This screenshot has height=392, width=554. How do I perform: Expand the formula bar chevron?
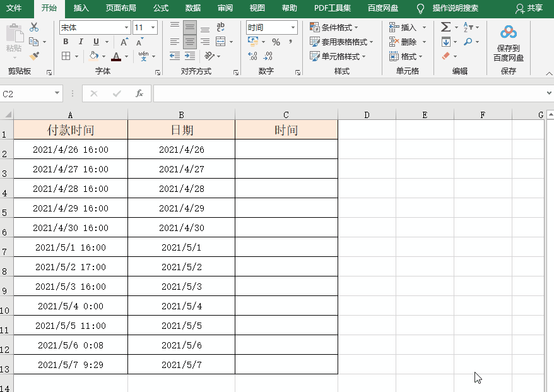click(549, 93)
